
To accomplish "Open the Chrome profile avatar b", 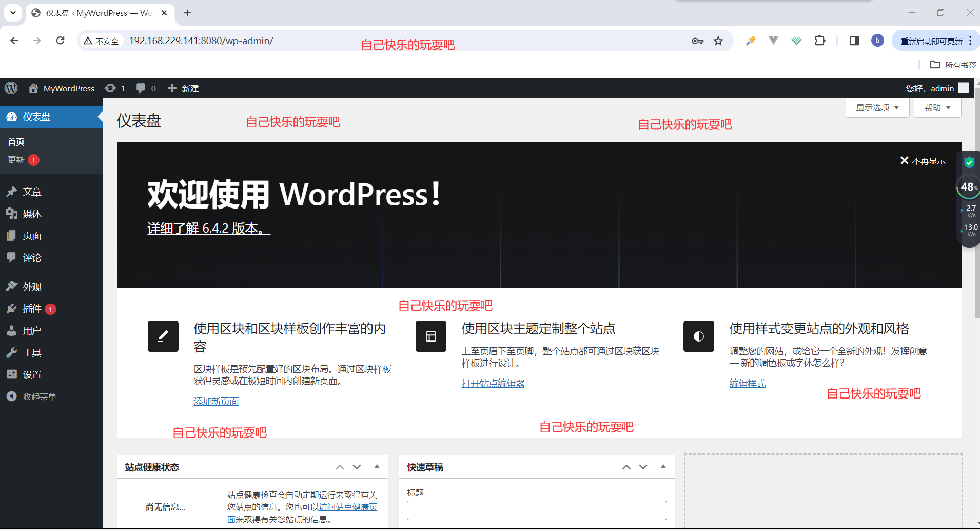I will tap(877, 41).
